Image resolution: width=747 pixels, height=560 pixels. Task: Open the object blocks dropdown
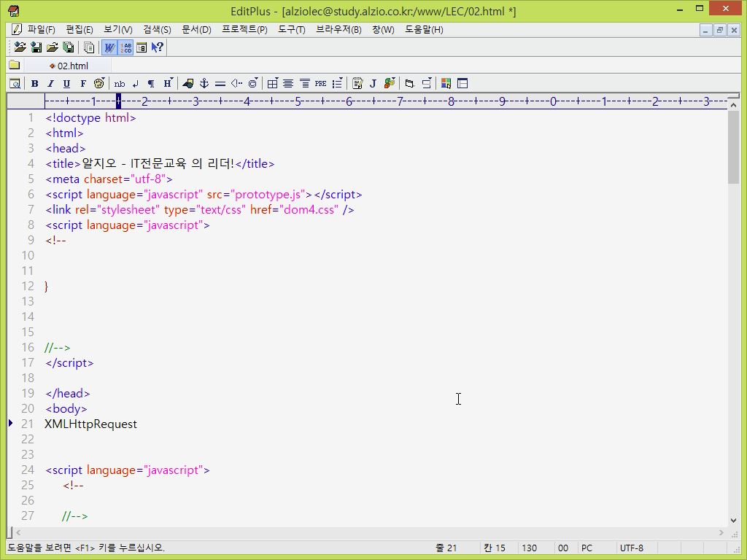[x=390, y=83]
